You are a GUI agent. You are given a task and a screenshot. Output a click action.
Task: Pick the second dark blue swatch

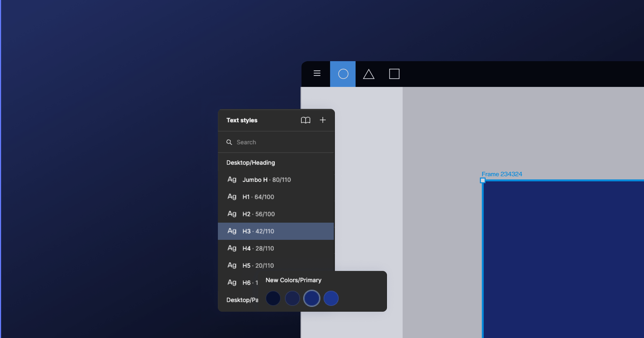tap(292, 298)
